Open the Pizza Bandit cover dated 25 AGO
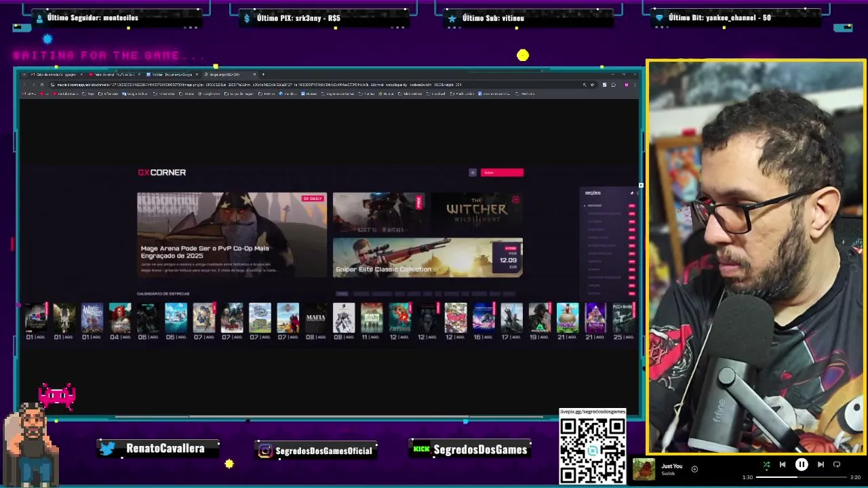868x488 pixels. coord(623,318)
